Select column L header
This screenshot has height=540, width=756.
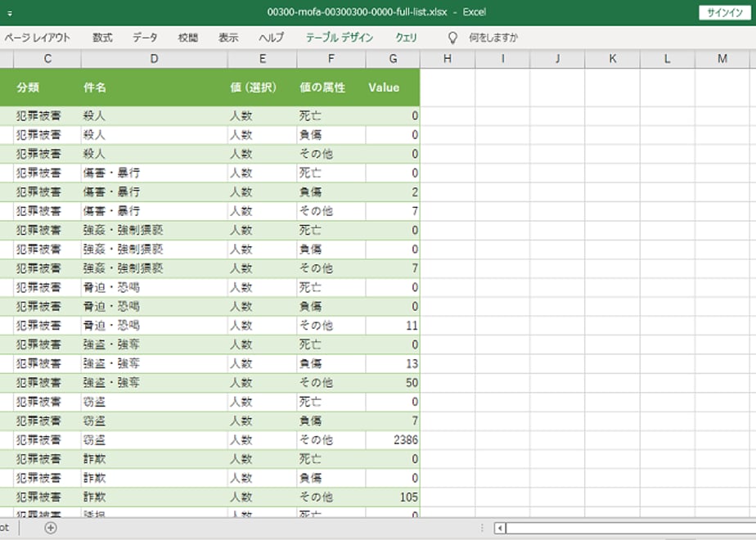click(x=668, y=59)
